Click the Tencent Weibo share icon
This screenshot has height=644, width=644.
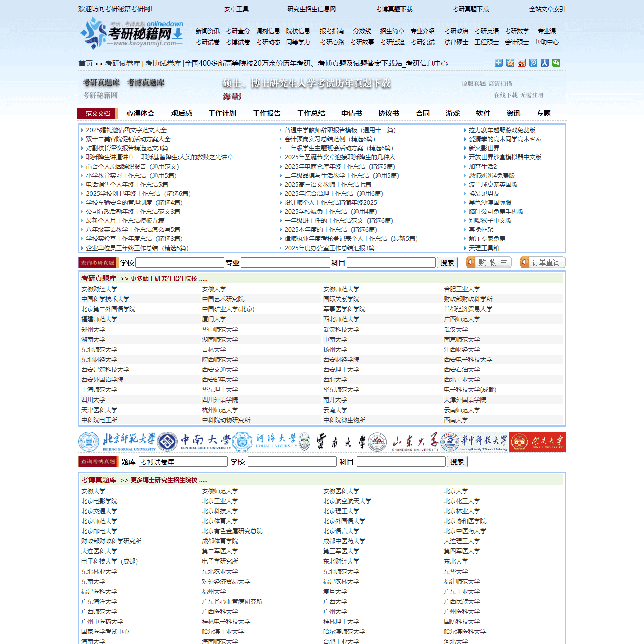[x=533, y=63]
